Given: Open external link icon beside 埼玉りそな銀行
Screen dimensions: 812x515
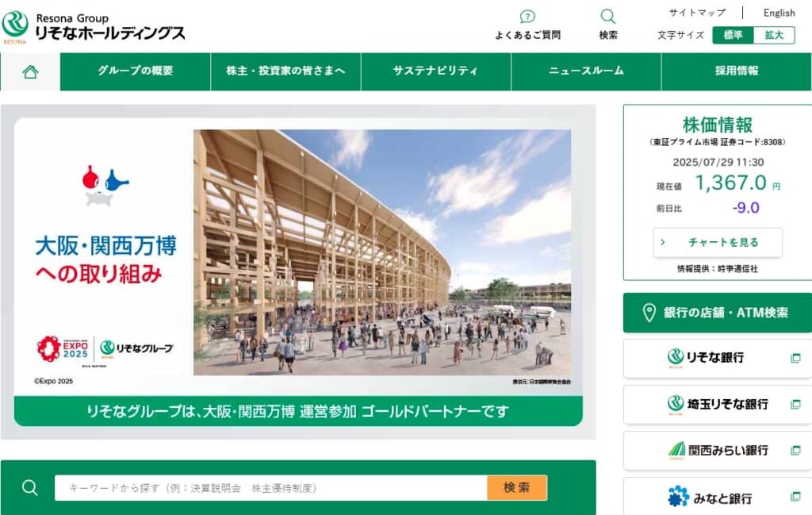Looking at the screenshot, I should (x=796, y=404).
